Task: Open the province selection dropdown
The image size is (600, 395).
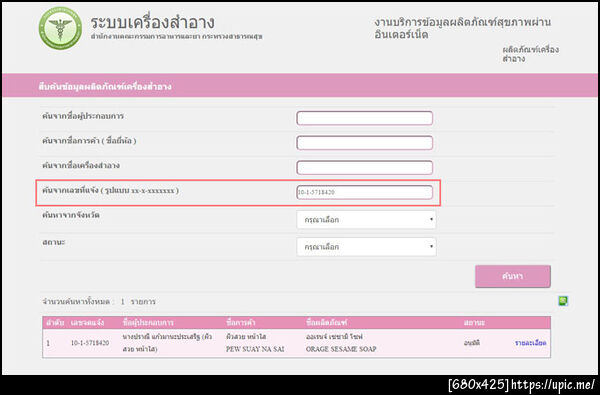Action: pos(366,220)
